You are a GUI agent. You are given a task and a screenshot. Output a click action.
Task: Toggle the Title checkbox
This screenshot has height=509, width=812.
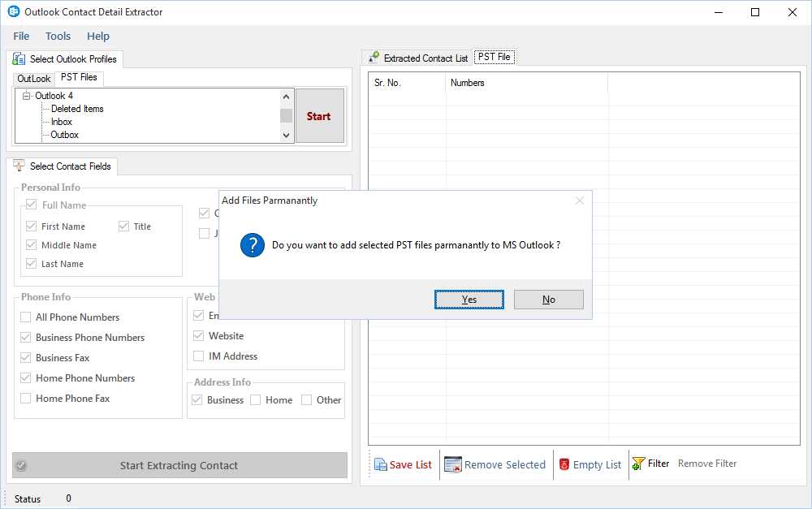(x=123, y=226)
